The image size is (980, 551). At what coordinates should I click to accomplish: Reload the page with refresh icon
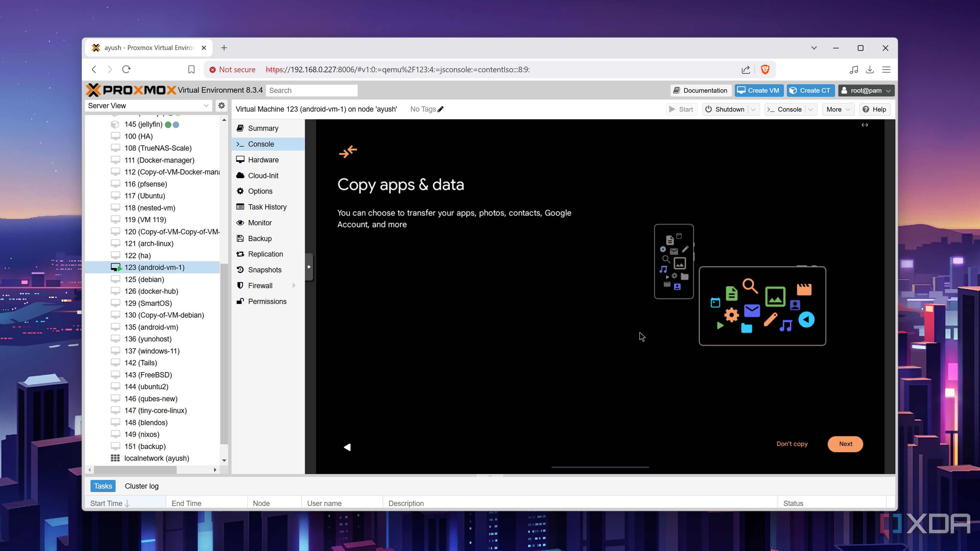click(x=126, y=69)
